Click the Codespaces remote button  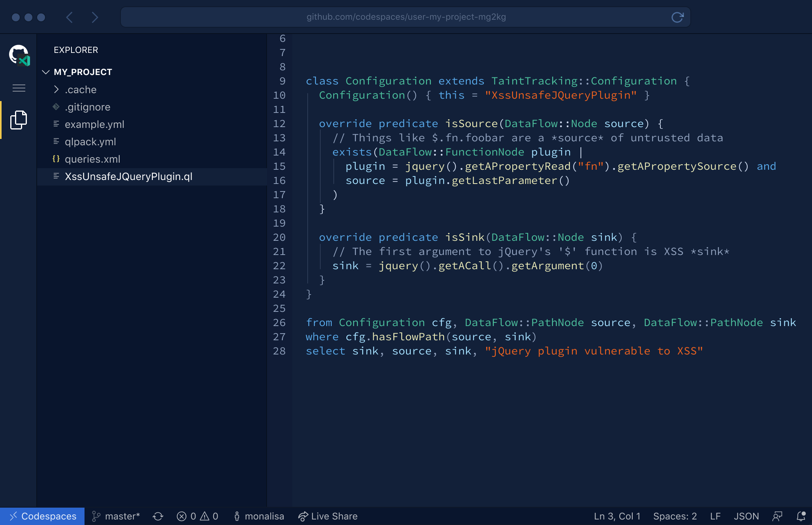coord(43,516)
